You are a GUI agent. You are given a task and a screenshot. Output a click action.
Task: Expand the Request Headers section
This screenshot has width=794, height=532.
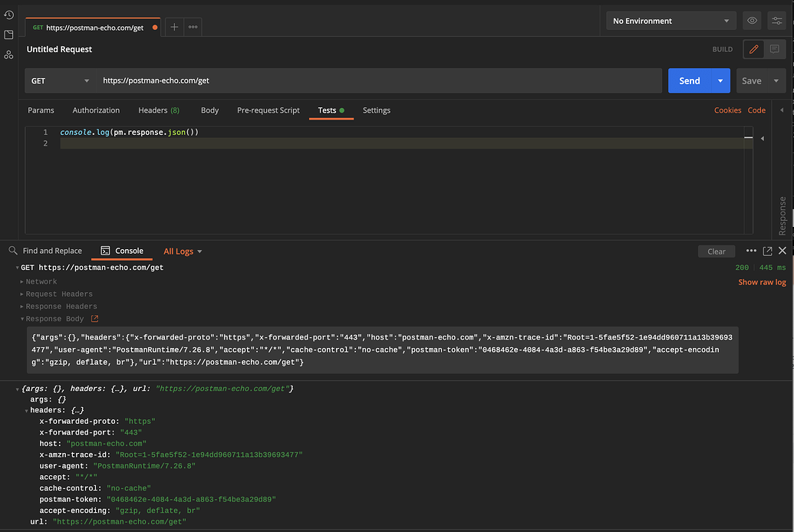[x=58, y=294]
